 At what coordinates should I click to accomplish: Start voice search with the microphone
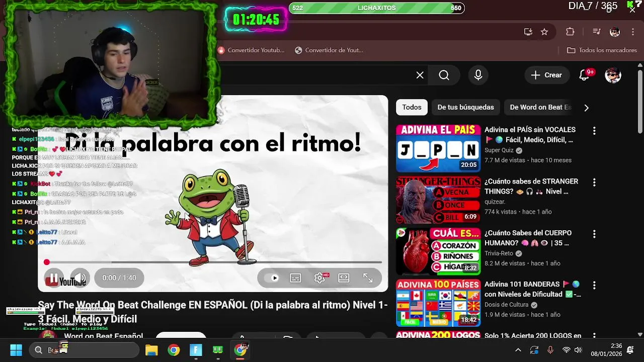point(478,75)
